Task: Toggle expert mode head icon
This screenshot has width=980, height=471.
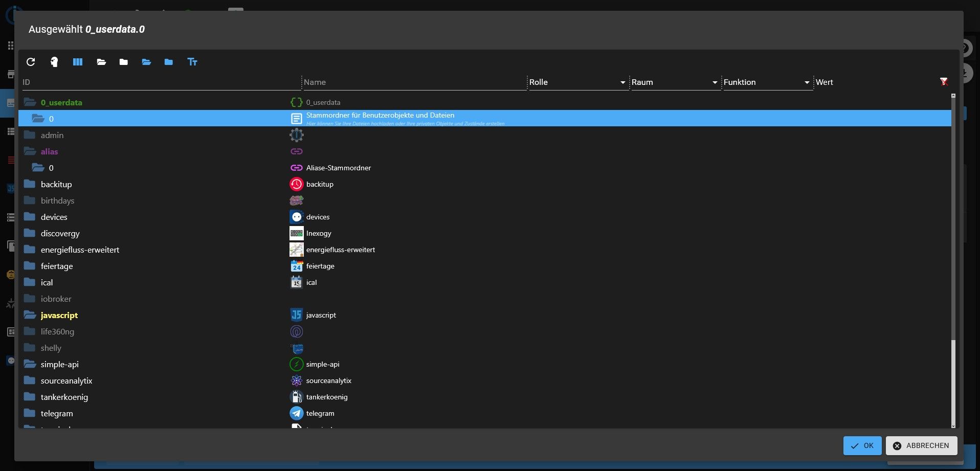Action: coord(54,62)
